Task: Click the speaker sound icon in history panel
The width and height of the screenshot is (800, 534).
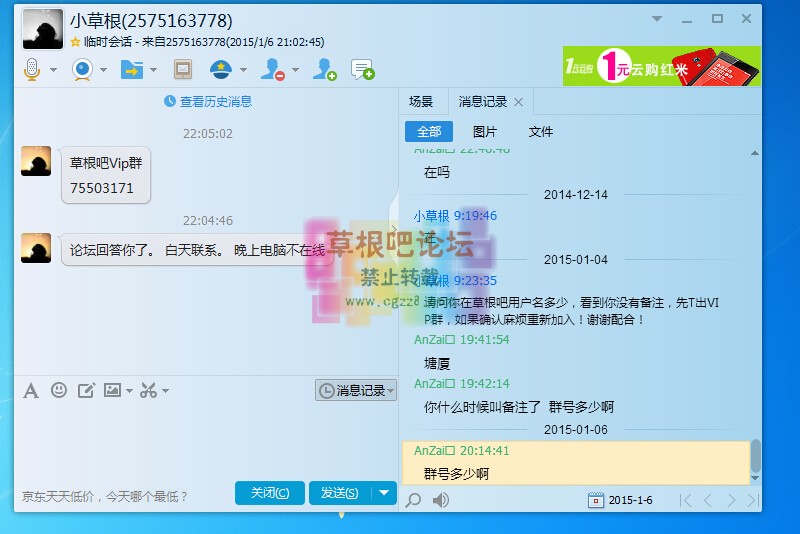Action: [x=441, y=500]
